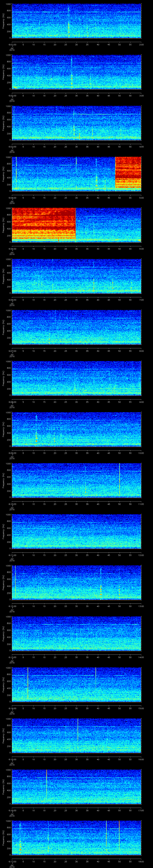Select the line at 44 seconds in the 6:17:00 spectrogram
Image resolution: width=153 pixels, height=868 pixels.
coord(106,836)
